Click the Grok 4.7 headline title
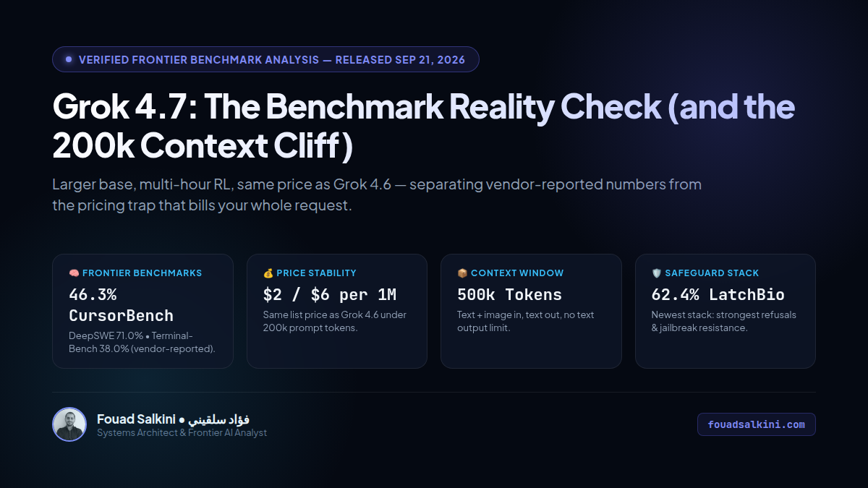The width and height of the screenshot is (868, 488). point(423,126)
